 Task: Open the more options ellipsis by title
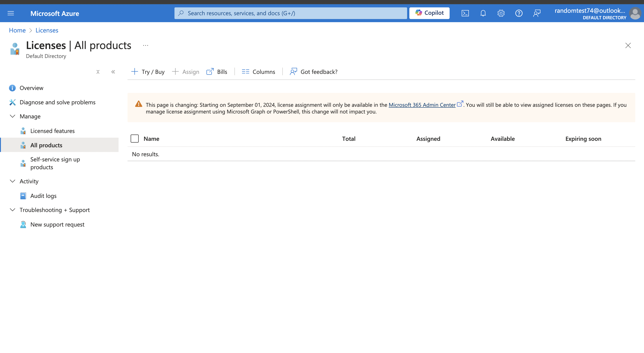point(145,45)
